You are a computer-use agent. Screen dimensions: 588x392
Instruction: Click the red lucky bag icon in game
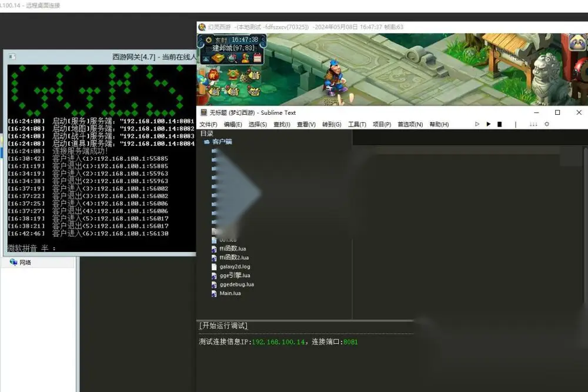[x=213, y=75]
